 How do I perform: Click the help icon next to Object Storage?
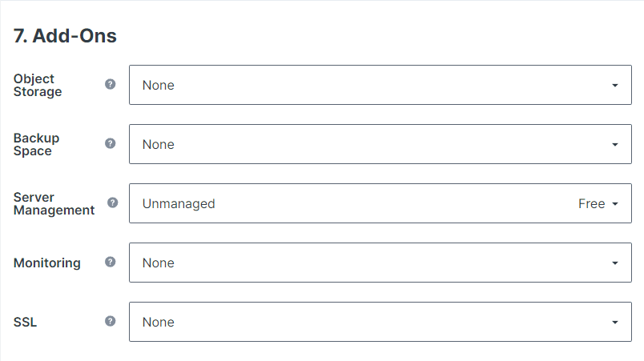click(110, 84)
